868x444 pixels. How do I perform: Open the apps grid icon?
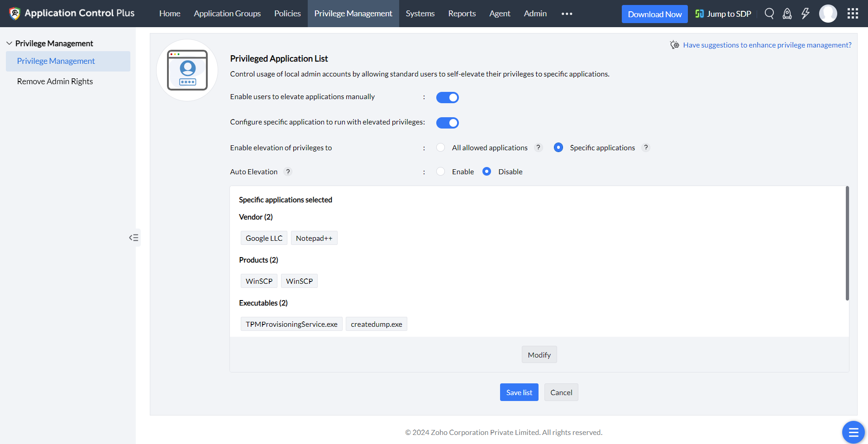tap(853, 14)
